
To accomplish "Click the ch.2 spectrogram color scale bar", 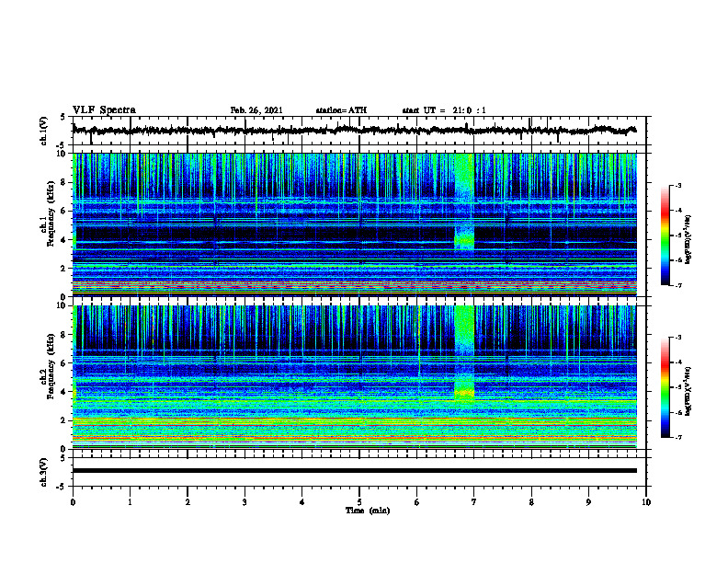I will click(665, 387).
